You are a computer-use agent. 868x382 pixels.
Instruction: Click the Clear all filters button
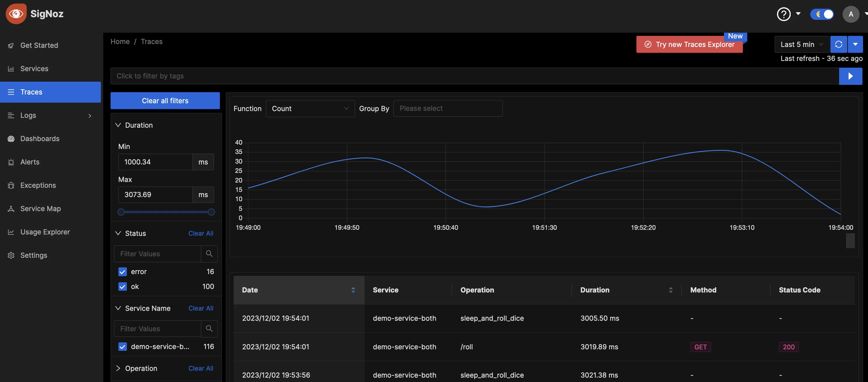165,101
